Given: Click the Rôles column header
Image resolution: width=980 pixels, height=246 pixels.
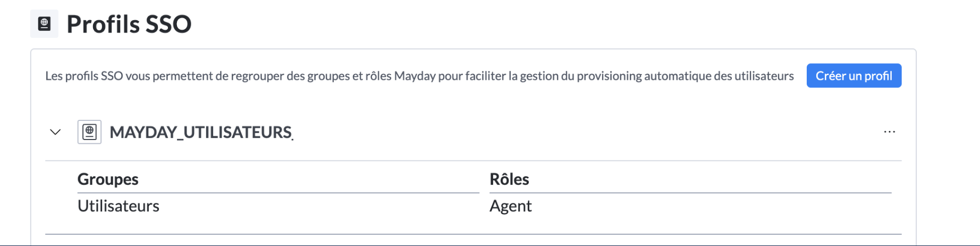Looking at the screenshot, I should (x=509, y=179).
